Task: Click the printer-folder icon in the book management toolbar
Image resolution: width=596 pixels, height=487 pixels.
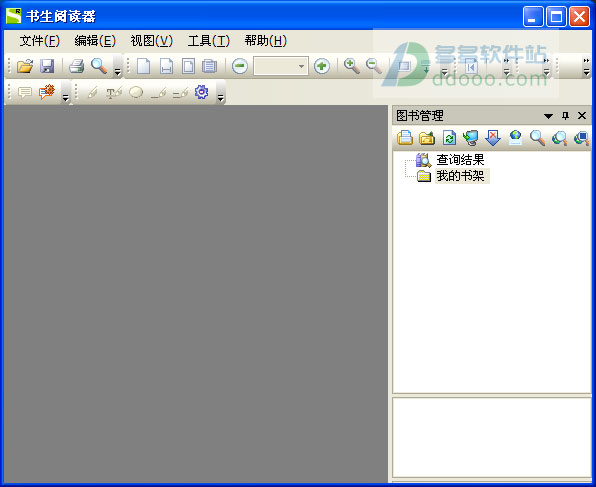Action: pyautogui.click(x=405, y=138)
